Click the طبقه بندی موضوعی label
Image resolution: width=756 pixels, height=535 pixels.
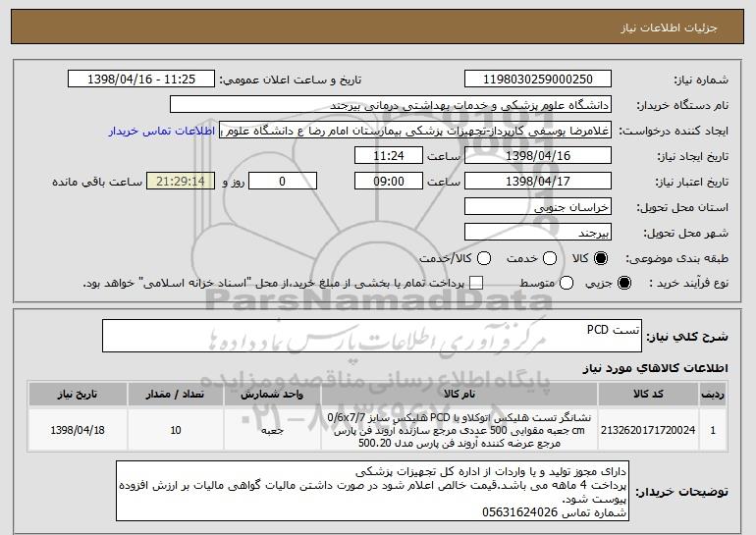point(676,259)
